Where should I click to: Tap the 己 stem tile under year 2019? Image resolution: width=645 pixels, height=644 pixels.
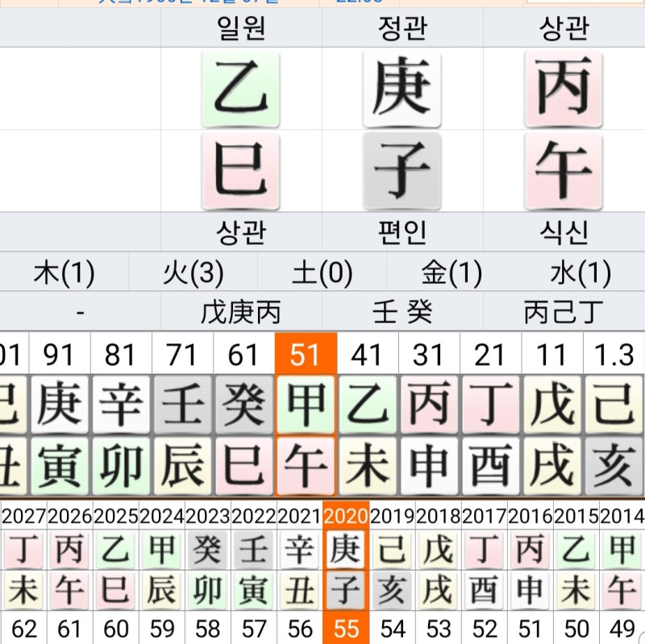pyautogui.click(x=392, y=550)
